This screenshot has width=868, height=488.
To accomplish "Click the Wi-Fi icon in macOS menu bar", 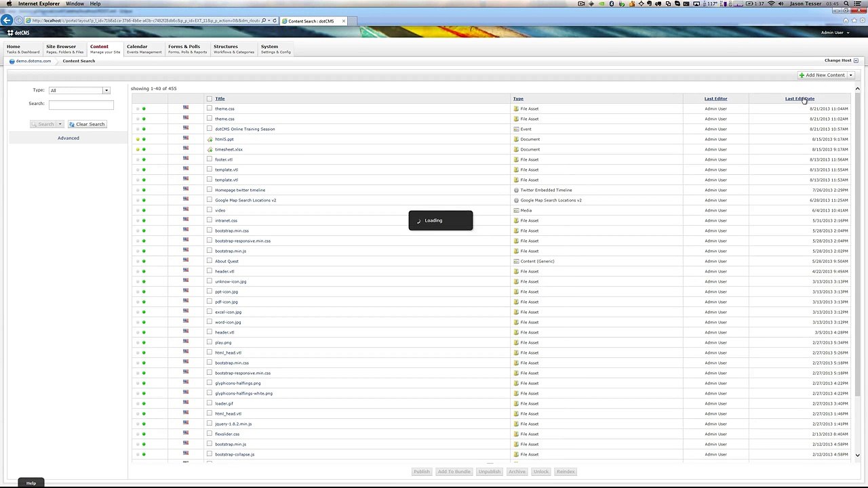I will [770, 4].
